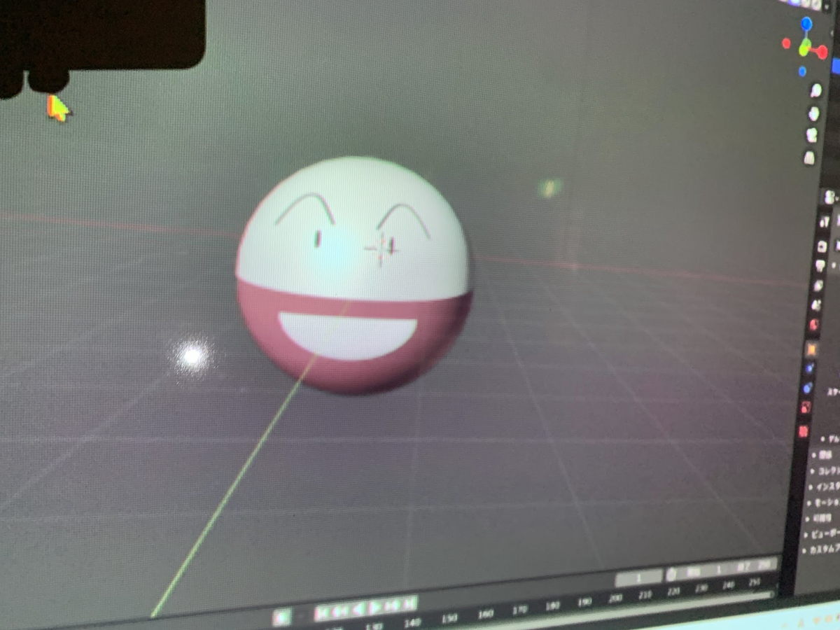The image size is (840, 630).
Task: Open the blue tab below the Modifiers tab
Action: (x=808, y=387)
